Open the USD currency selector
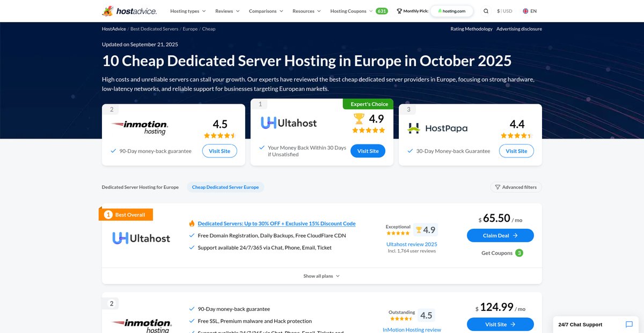The height and width of the screenshot is (333, 644). pyautogui.click(x=504, y=11)
